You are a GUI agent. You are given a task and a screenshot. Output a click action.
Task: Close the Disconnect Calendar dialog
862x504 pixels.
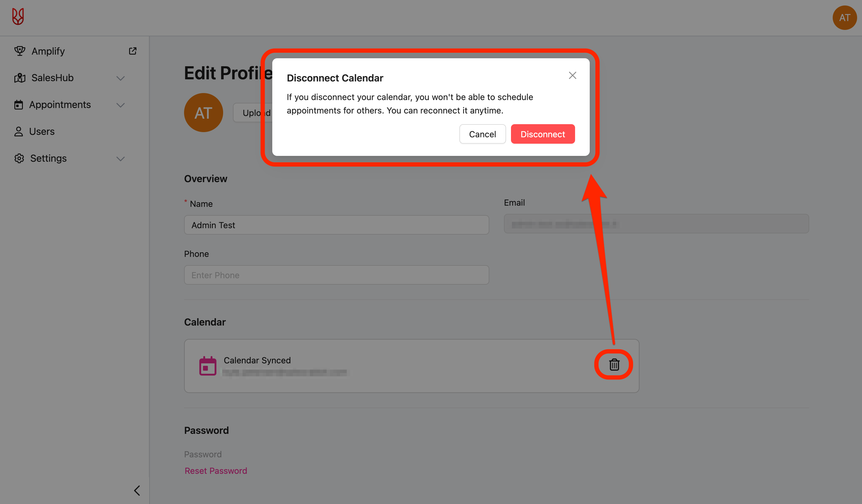[572, 75]
